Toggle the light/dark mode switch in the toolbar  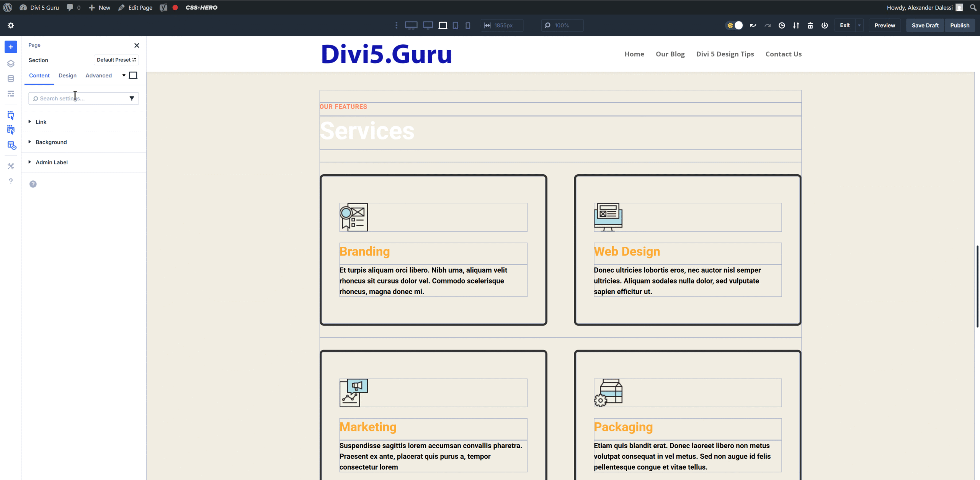click(734, 25)
